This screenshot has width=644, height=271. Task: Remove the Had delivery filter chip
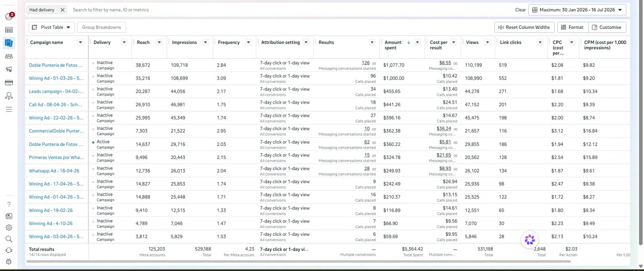tap(62, 9)
